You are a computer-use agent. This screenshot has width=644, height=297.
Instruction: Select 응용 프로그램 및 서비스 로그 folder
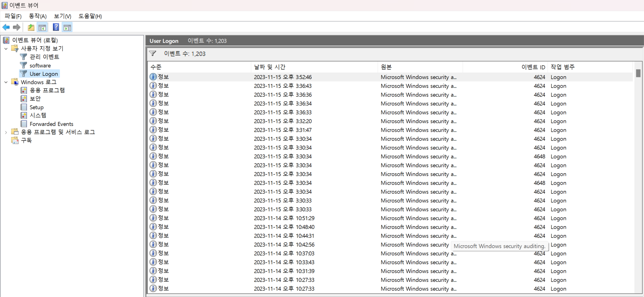point(58,132)
